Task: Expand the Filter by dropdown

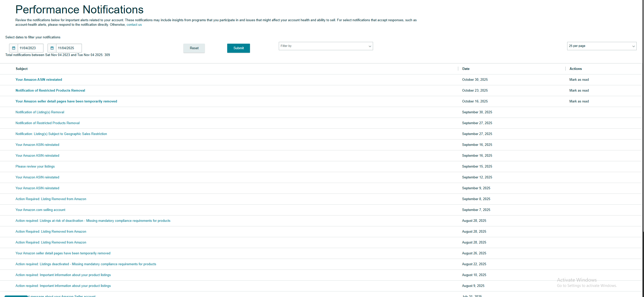Action: [326, 46]
